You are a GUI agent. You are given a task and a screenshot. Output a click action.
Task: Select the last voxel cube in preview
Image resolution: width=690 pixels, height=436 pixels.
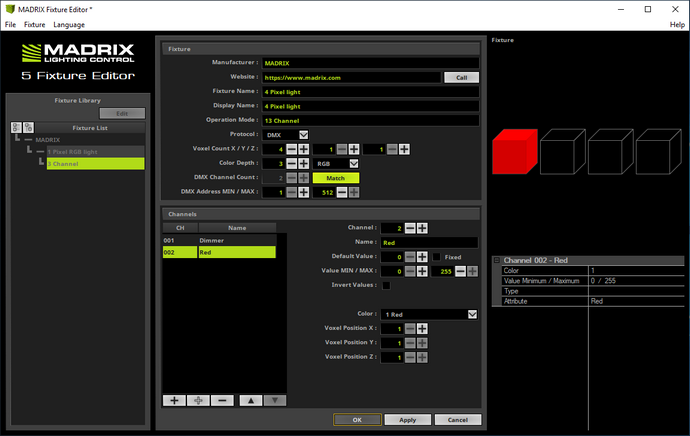pos(659,152)
